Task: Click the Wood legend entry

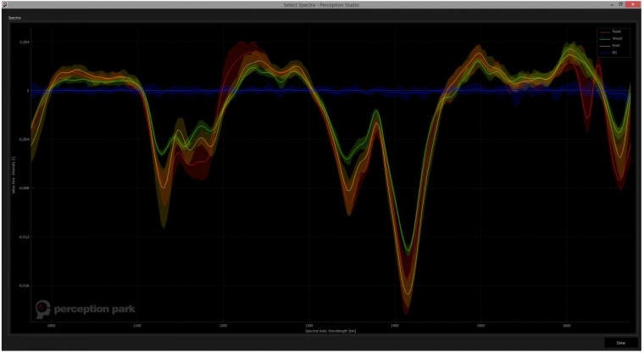Action: [x=617, y=38]
